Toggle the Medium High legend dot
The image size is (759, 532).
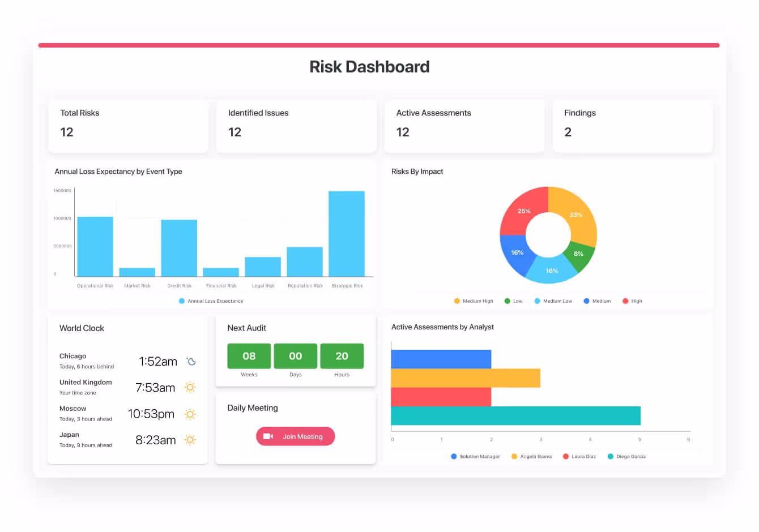pyautogui.click(x=457, y=301)
